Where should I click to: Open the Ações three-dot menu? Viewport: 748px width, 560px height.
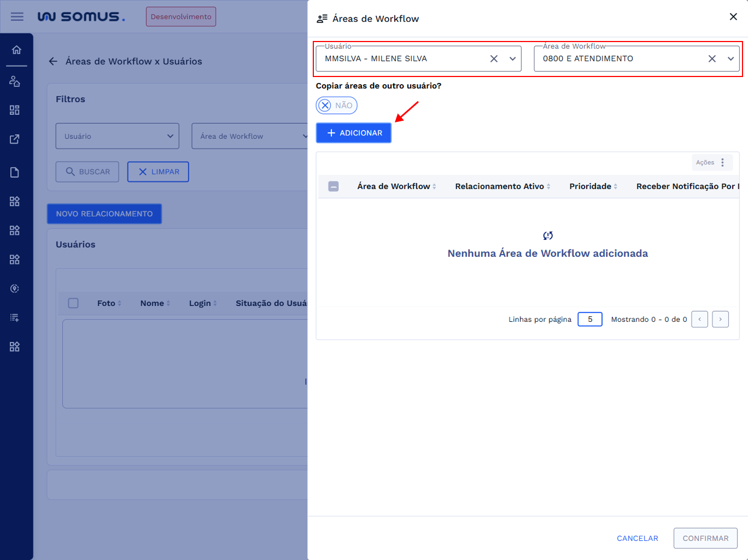pyautogui.click(x=722, y=162)
